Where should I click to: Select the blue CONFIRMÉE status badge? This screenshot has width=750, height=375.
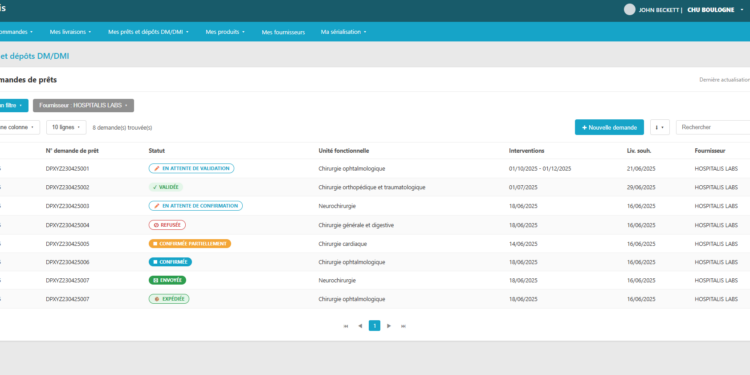tap(170, 262)
